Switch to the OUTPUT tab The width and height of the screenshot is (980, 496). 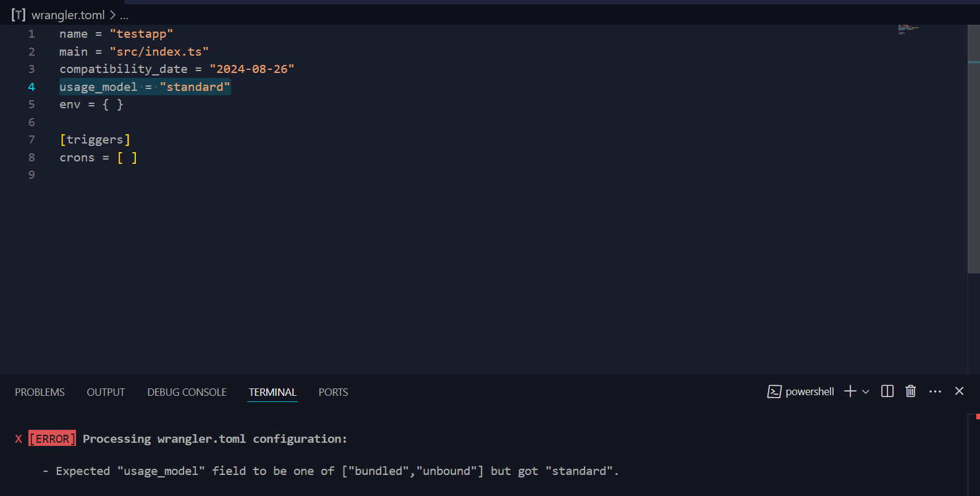(106, 392)
